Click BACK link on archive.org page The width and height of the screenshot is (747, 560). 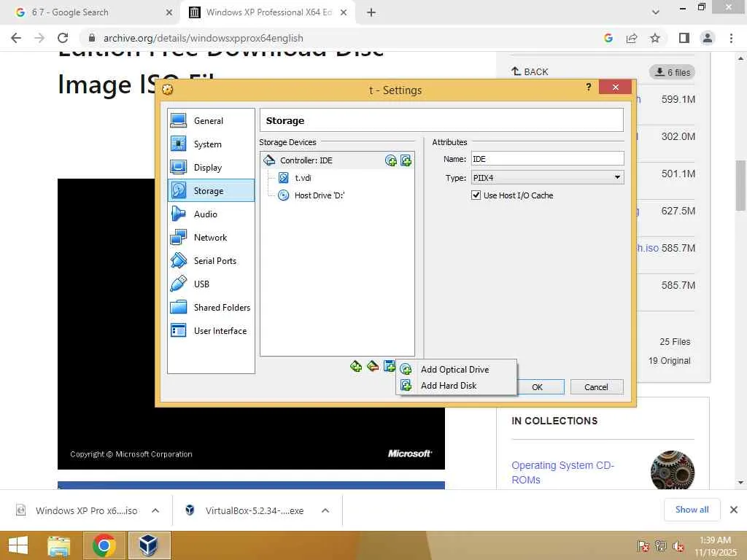click(x=530, y=72)
